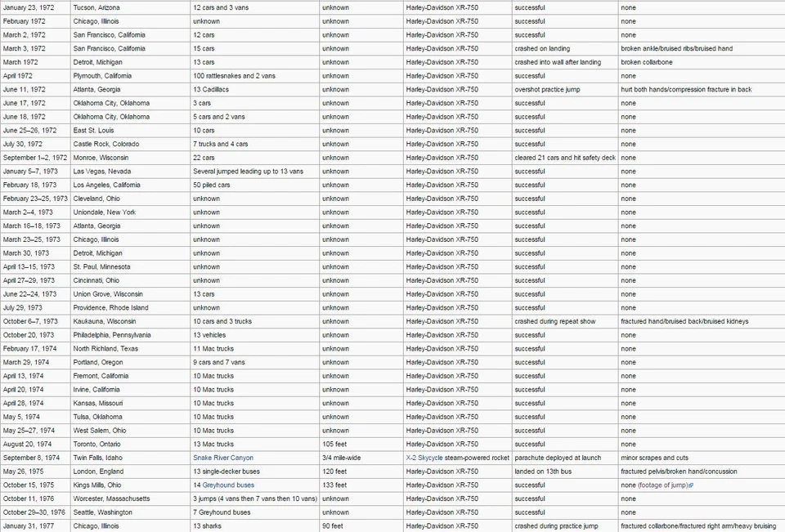
Task: Select '9 cars and 7 vans' cell
Action: pyautogui.click(x=255, y=362)
